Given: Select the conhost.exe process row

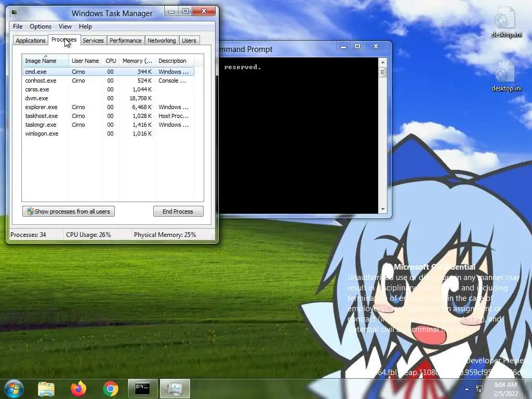Looking at the screenshot, I should (x=108, y=81).
